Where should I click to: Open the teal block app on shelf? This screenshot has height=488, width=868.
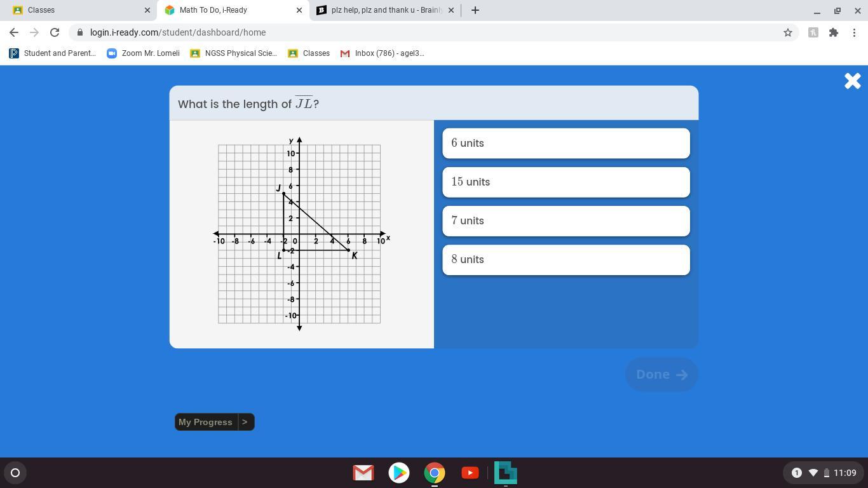[506, 473]
